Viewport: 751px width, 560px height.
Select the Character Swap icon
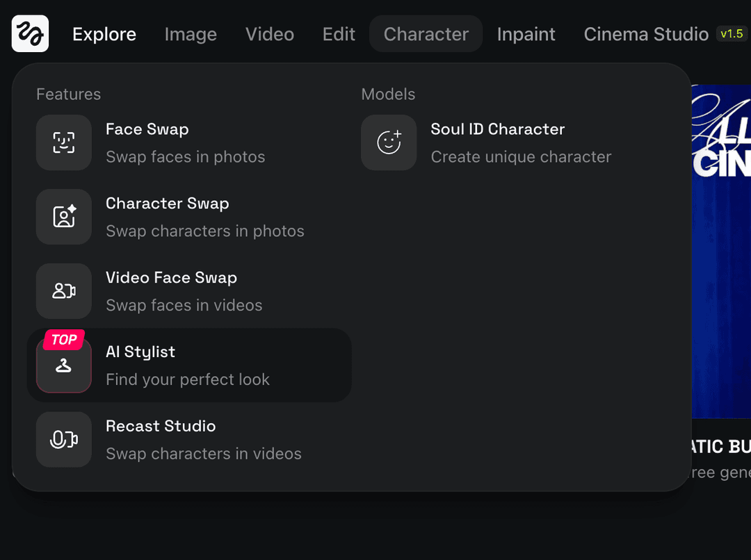[63, 217]
